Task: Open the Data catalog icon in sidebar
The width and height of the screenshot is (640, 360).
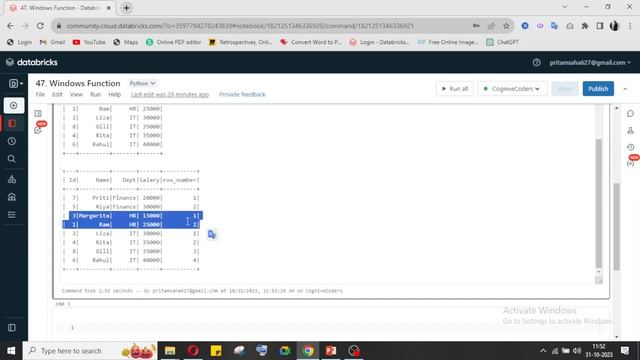Action: [12, 197]
